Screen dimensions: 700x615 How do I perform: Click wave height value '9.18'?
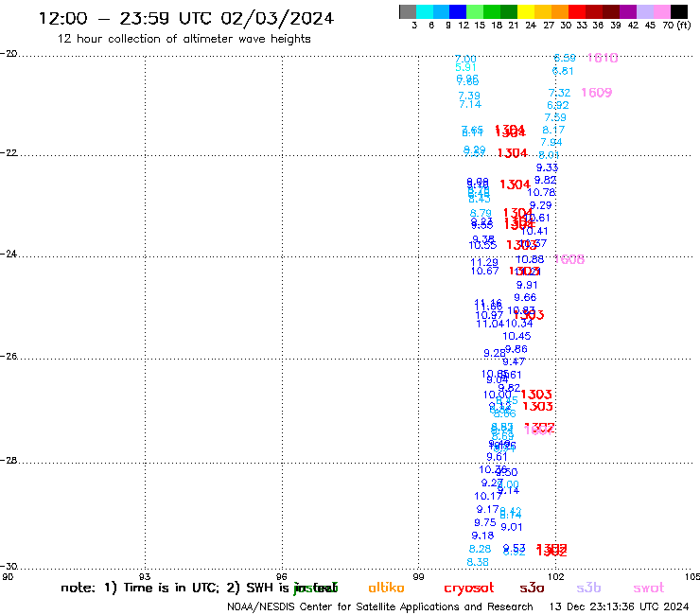482,536
